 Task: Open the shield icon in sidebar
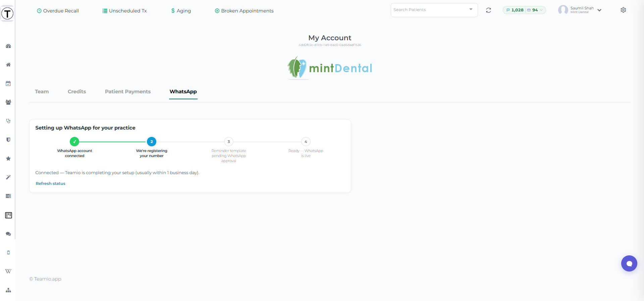coord(8,140)
